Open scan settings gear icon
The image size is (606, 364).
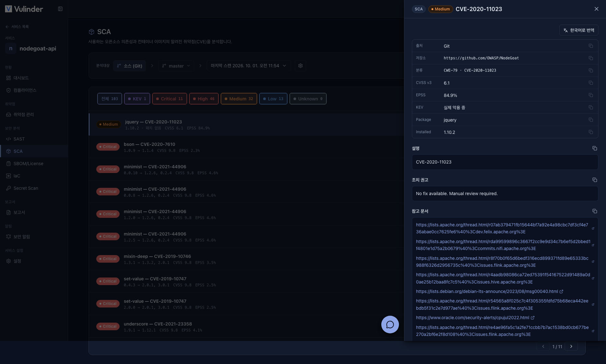[300, 66]
